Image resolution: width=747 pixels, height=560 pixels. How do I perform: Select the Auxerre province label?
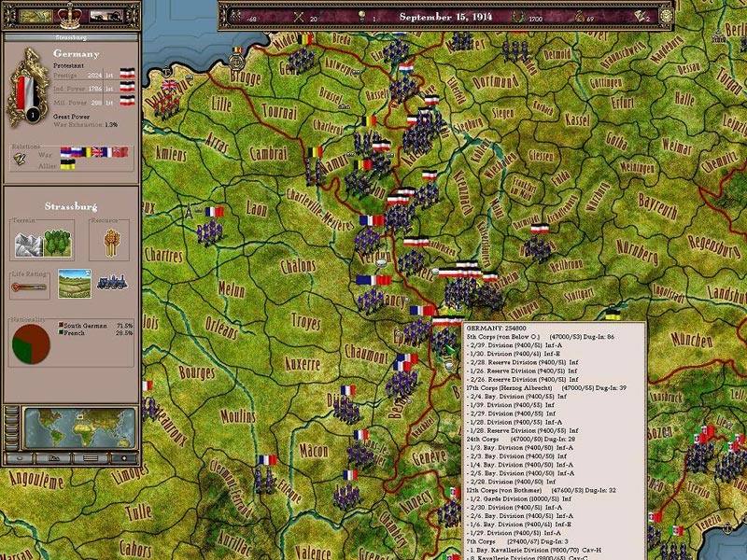point(303,364)
